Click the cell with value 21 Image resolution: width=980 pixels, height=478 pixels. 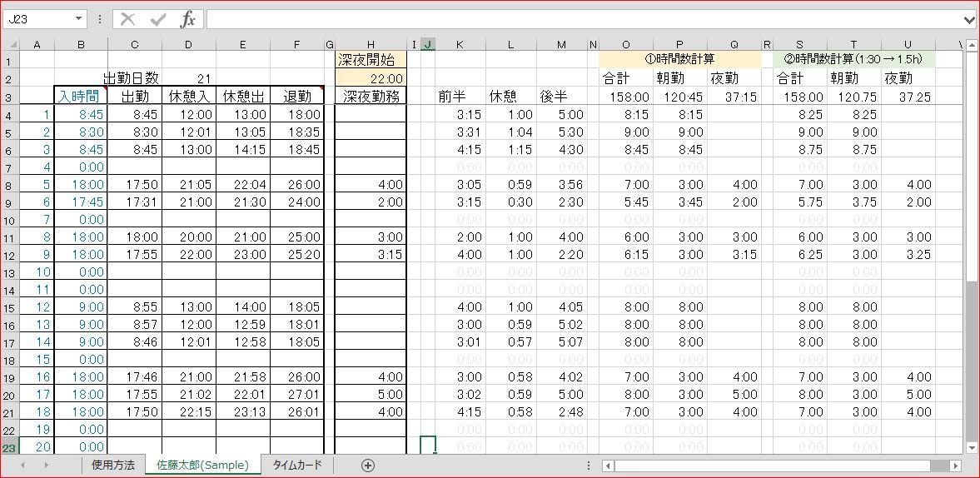point(189,79)
